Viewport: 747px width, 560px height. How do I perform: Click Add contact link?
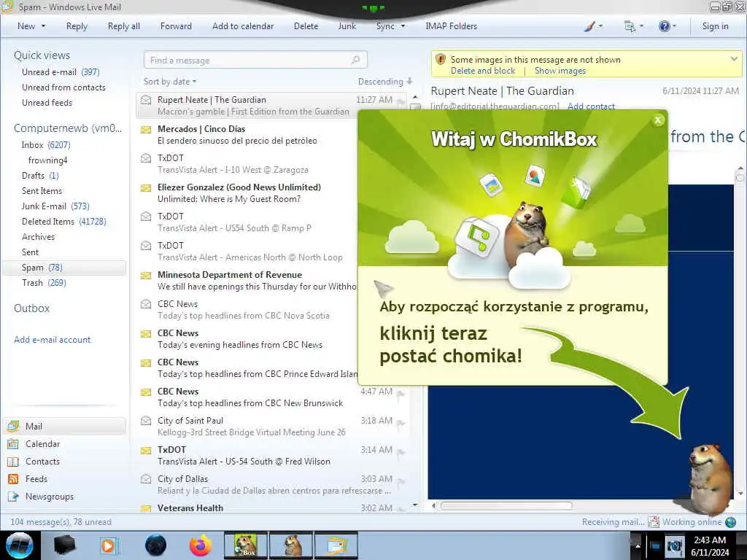coord(591,106)
